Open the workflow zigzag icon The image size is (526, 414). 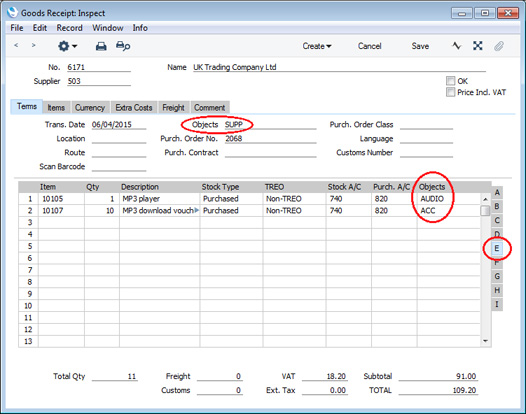(x=457, y=46)
